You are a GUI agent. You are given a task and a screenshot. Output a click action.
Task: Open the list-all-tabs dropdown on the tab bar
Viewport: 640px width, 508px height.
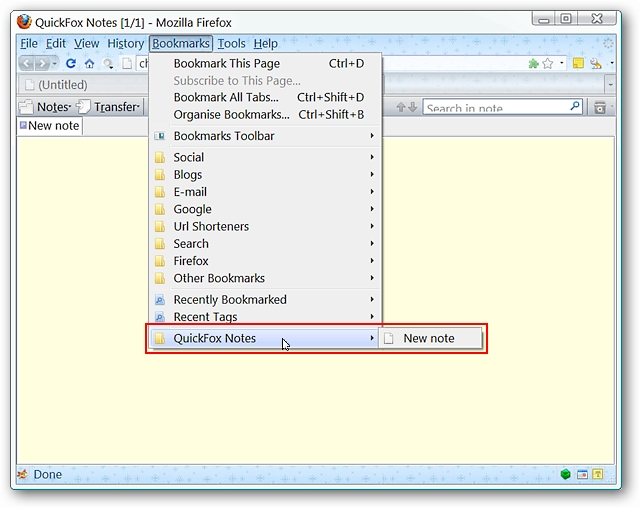(610, 85)
